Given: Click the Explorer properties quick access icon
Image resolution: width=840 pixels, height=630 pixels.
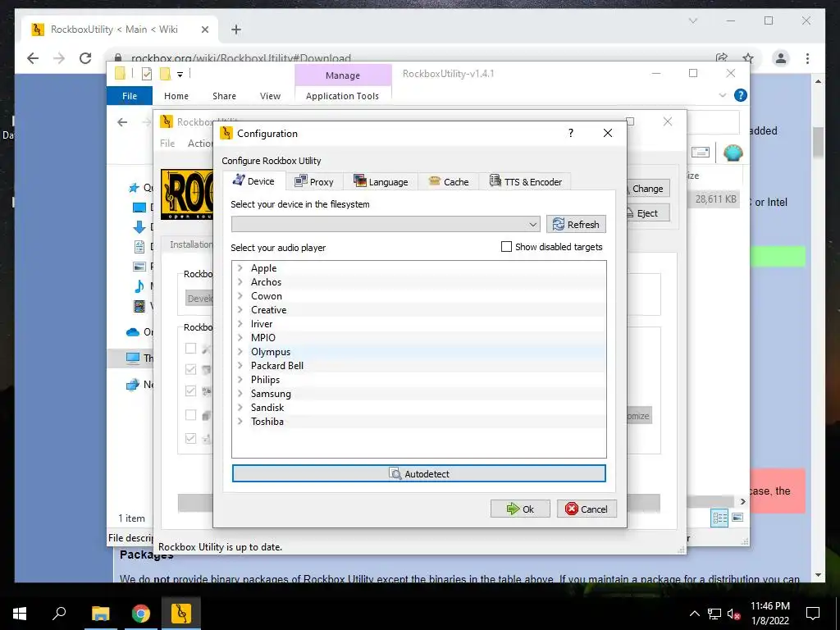Looking at the screenshot, I should click(146, 74).
